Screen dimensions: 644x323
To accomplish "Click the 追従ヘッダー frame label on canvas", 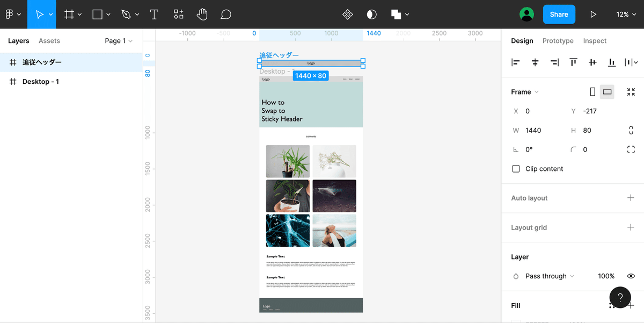I will click(279, 55).
